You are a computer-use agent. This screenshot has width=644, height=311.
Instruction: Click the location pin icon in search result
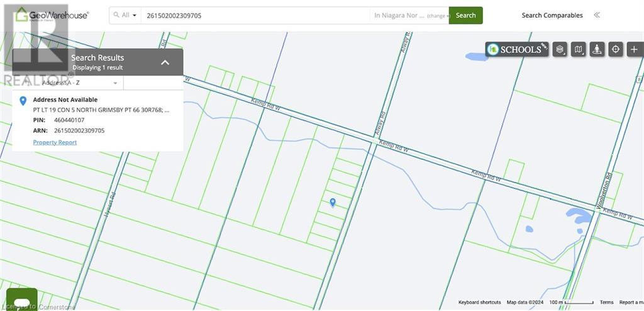23,101
